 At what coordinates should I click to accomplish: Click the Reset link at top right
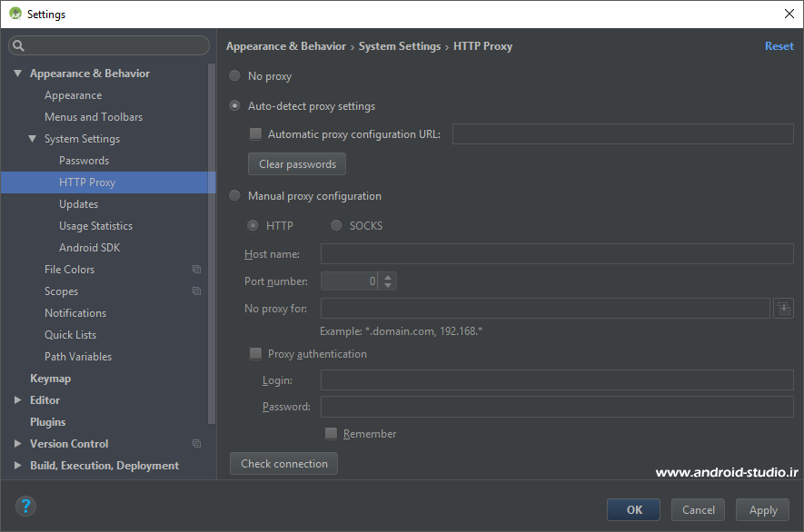(x=779, y=45)
